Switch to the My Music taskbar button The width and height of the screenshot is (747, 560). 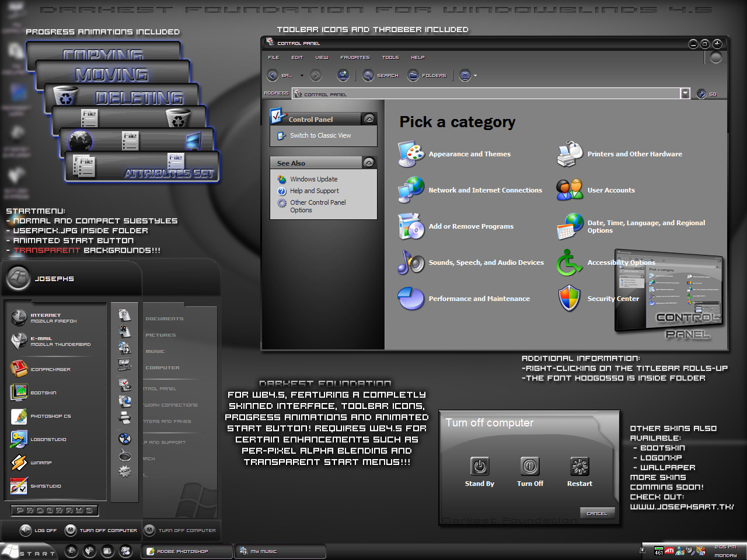(281, 551)
